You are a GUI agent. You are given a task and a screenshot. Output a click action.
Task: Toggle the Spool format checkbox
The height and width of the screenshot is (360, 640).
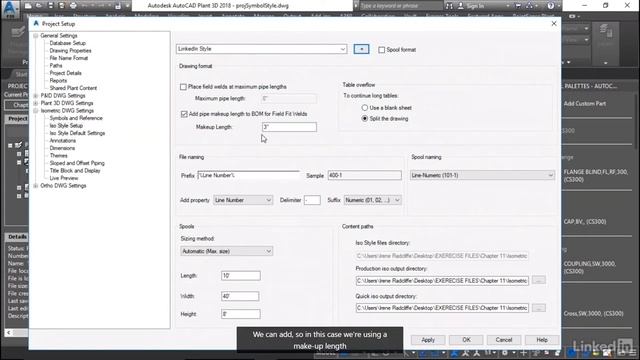point(382,50)
